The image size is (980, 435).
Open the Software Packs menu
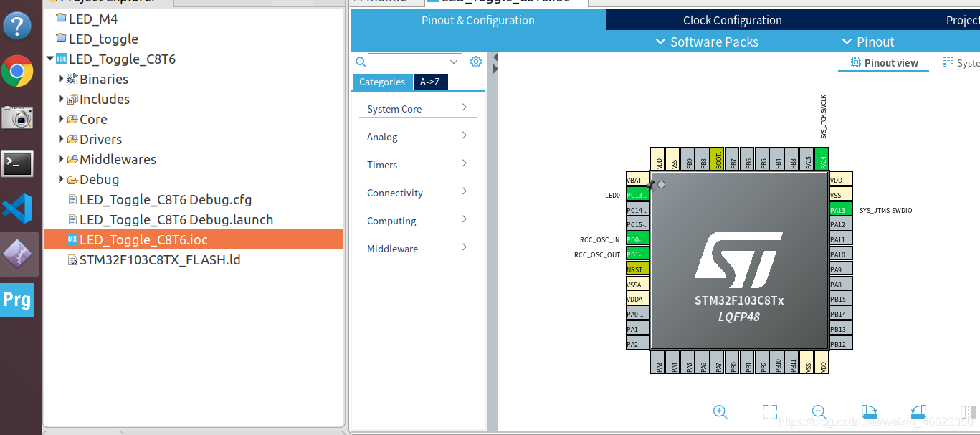707,42
